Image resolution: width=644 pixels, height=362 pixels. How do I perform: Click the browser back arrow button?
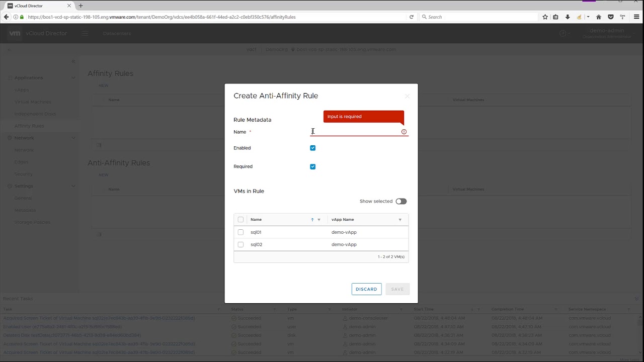[x=6, y=17]
